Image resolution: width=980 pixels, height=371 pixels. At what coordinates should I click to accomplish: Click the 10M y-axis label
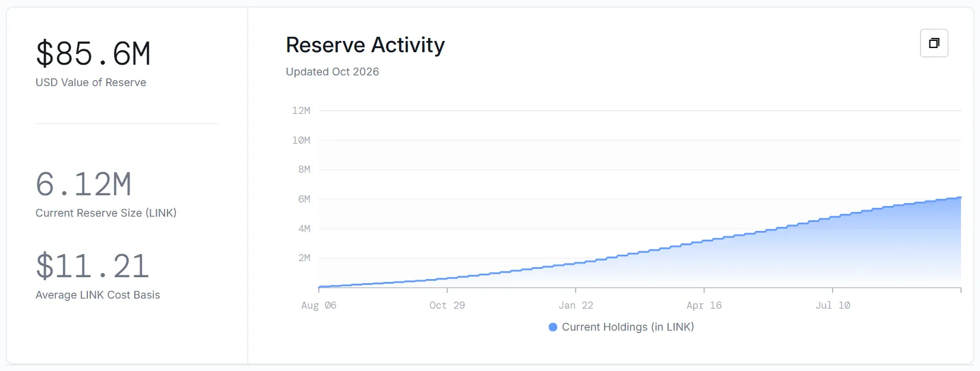(x=301, y=141)
